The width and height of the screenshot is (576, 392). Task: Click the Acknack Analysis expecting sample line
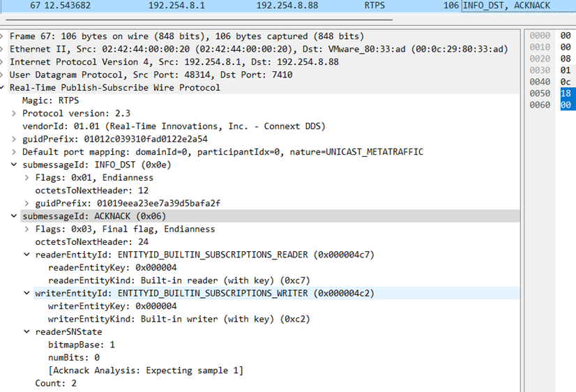coord(145,370)
